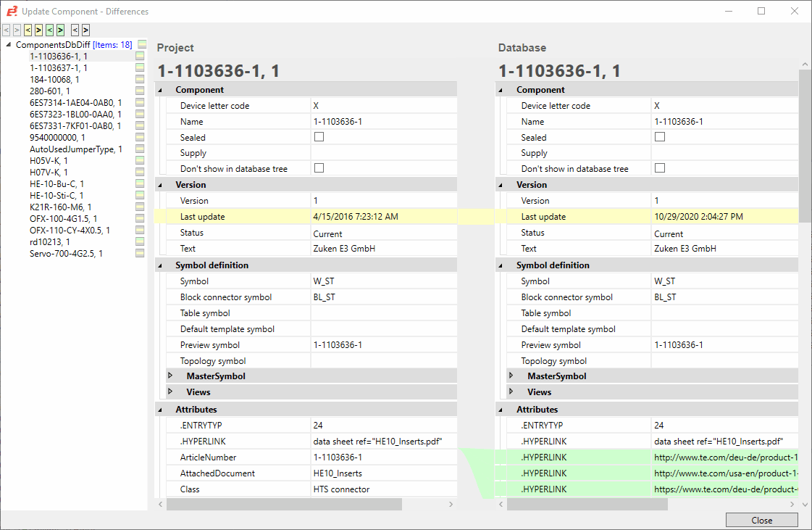The height and width of the screenshot is (530, 812).
Task: Click diff status icon for HE-10-Sti-C, 1
Action: (140, 195)
